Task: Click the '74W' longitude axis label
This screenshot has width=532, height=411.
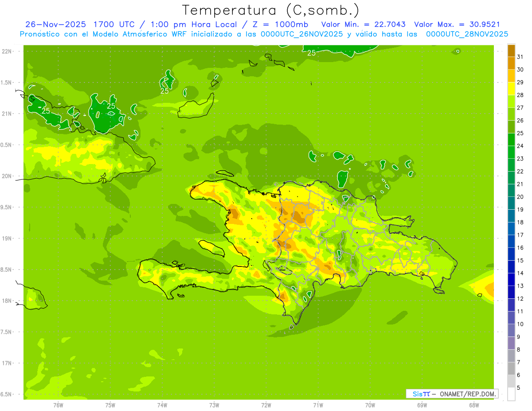Action: pos(162,405)
